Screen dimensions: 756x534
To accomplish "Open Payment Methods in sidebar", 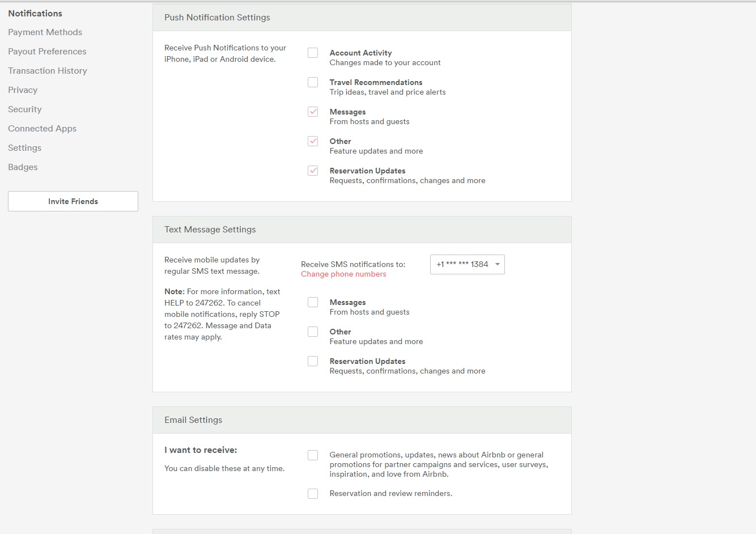I will (x=45, y=32).
